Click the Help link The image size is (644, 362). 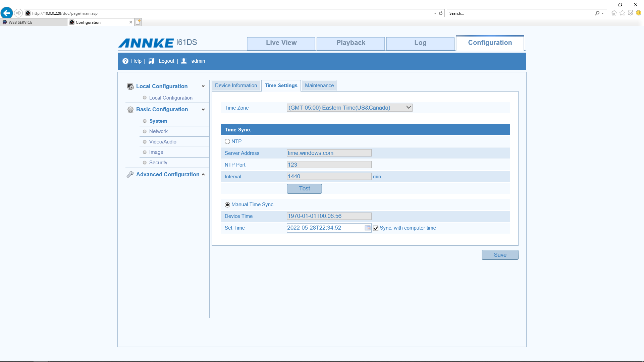click(x=136, y=61)
